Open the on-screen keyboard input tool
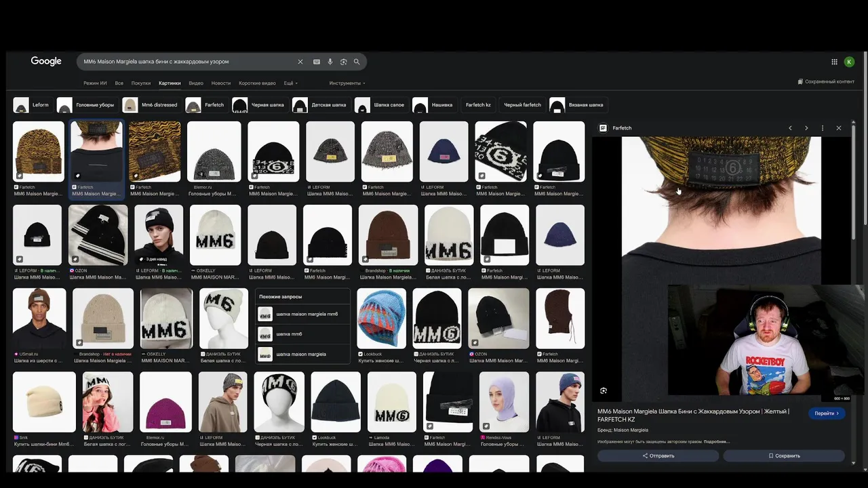 [317, 62]
